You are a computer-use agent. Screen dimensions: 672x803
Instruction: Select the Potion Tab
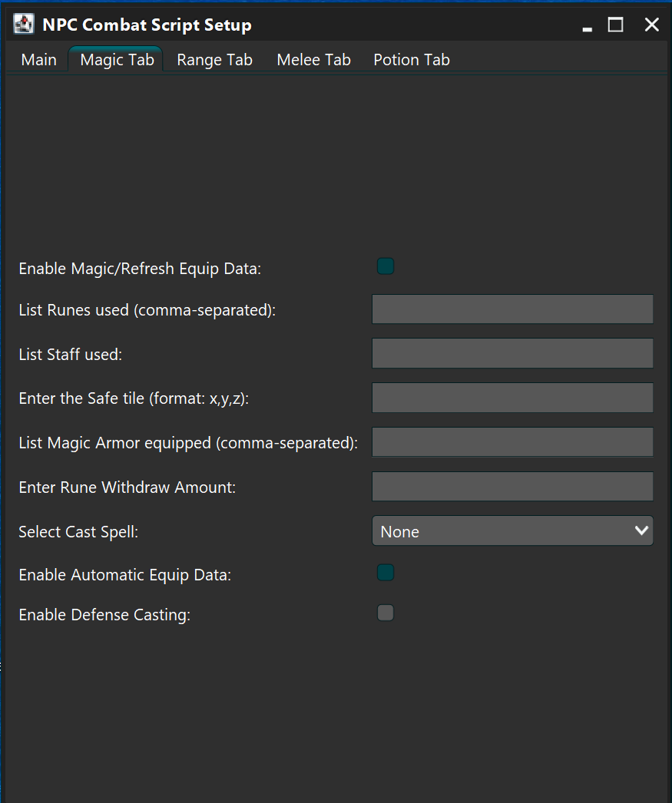click(x=412, y=59)
